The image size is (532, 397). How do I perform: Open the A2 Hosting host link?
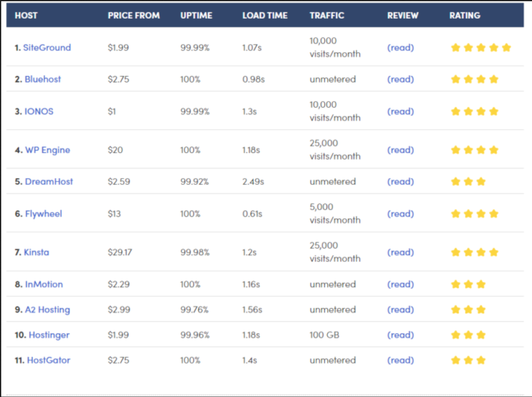48,310
